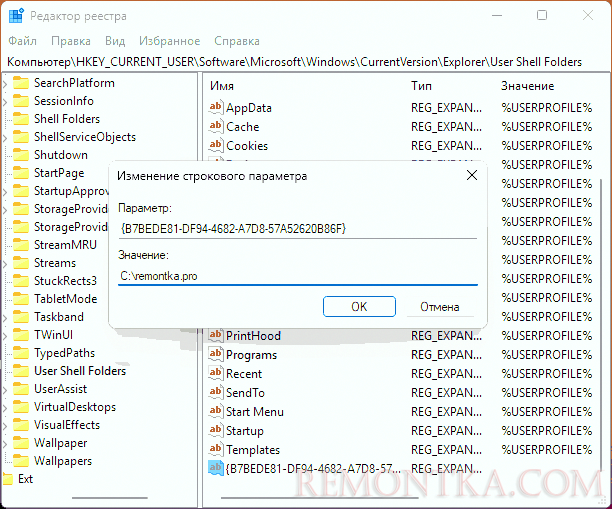
Task: Confirm the dialog with OK
Action: (x=359, y=306)
